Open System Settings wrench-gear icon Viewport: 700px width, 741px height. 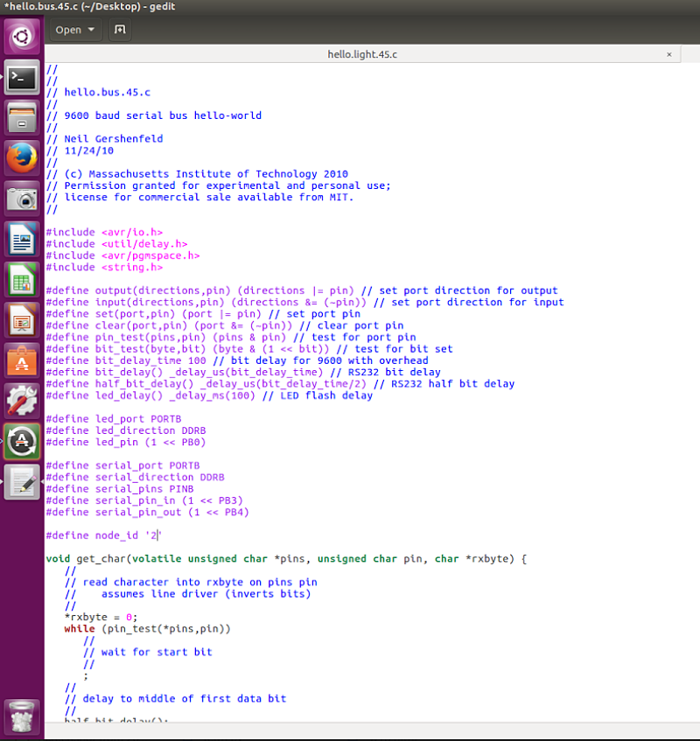[x=22, y=402]
